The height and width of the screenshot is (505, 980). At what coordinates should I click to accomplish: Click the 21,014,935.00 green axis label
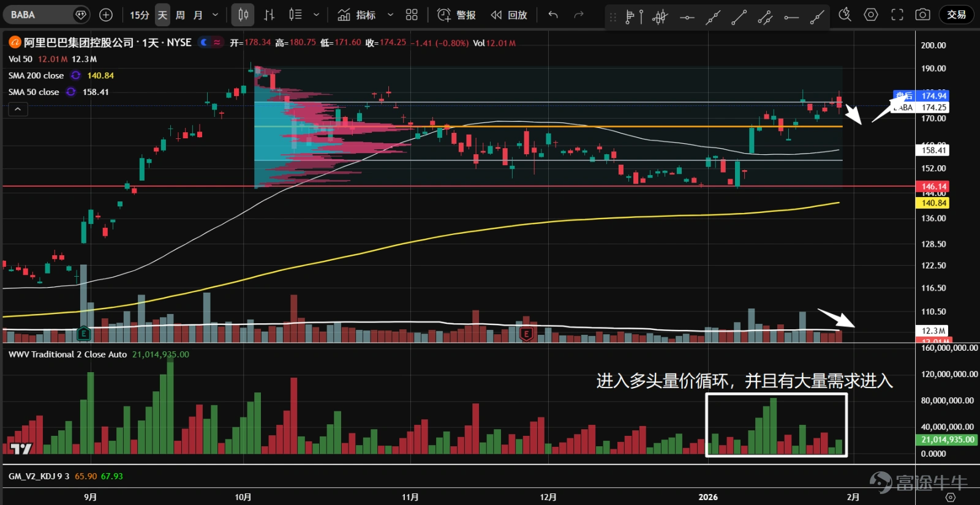(948, 440)
